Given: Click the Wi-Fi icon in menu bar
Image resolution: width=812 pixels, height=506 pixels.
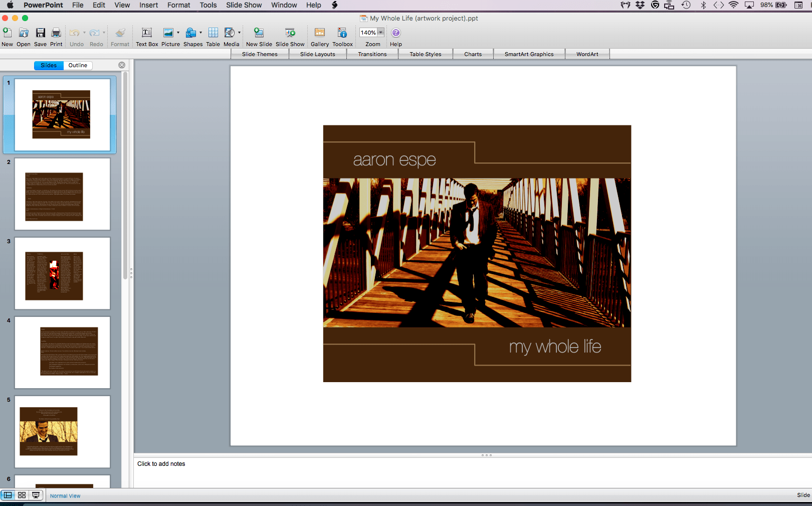Looking at the screenshot, I should (x=733, y=5).
